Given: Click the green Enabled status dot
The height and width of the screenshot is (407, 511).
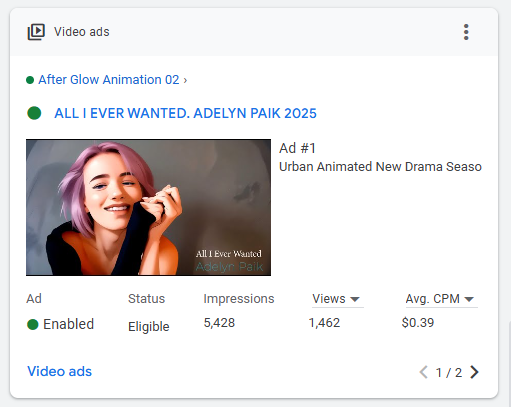Looking at the screenshot, I should tap(33, 324).
